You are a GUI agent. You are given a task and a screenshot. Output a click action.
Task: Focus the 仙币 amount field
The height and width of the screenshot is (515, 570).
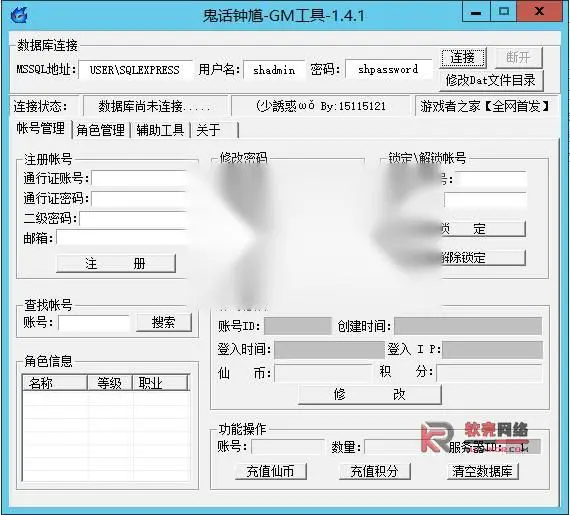tap(323, 373)
